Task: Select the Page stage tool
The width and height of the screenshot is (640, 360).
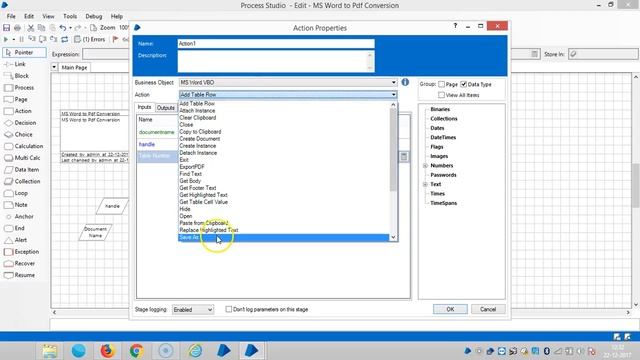Action: click(16, 100)
